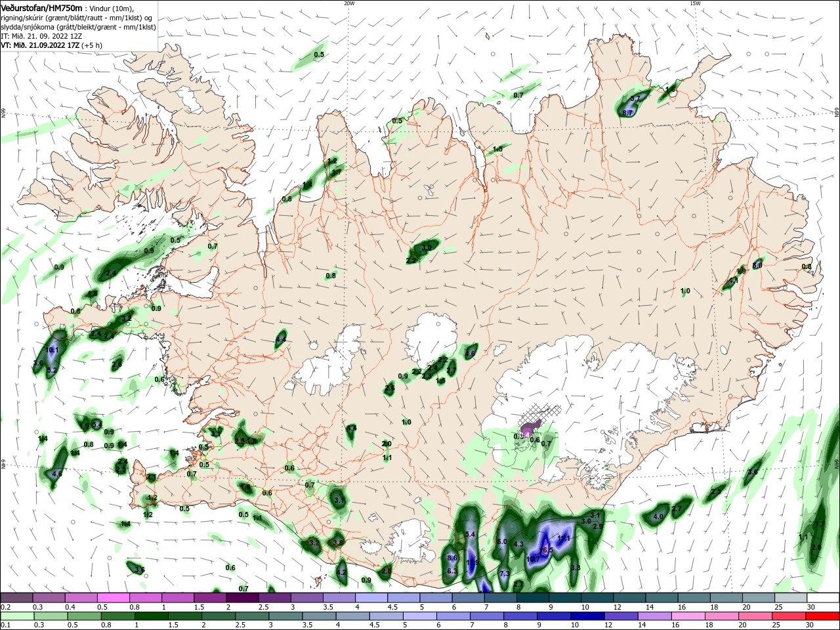Click the 3.8 precipitation value
Image resolution: width=840 pixels, height=630 pixels.
coord(338,543)
